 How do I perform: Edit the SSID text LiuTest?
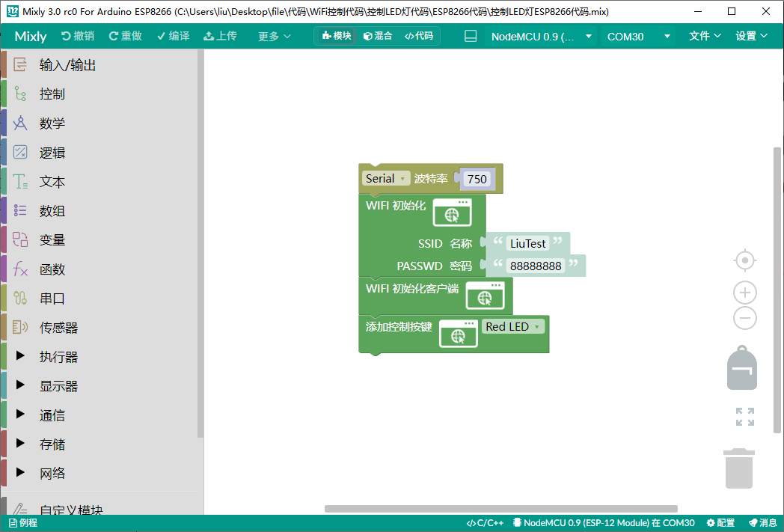[527, 243]
